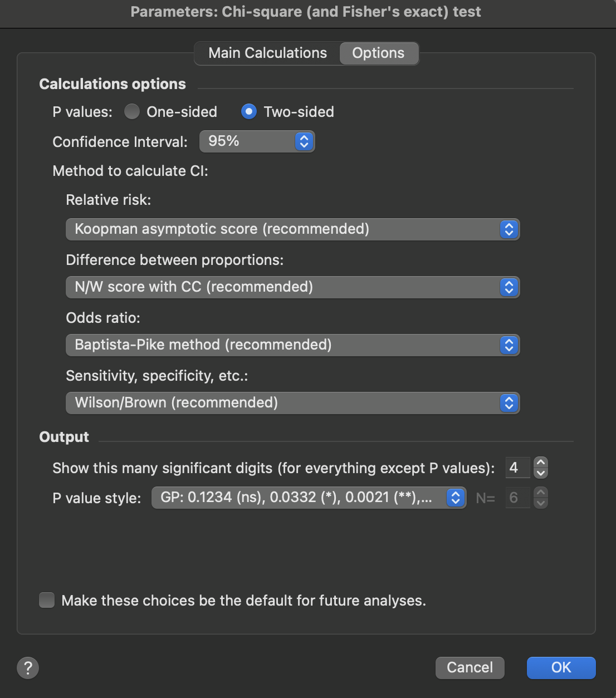Select the Options tab
This screenshot has width=616, height=698.
click(x=378, y=53)
